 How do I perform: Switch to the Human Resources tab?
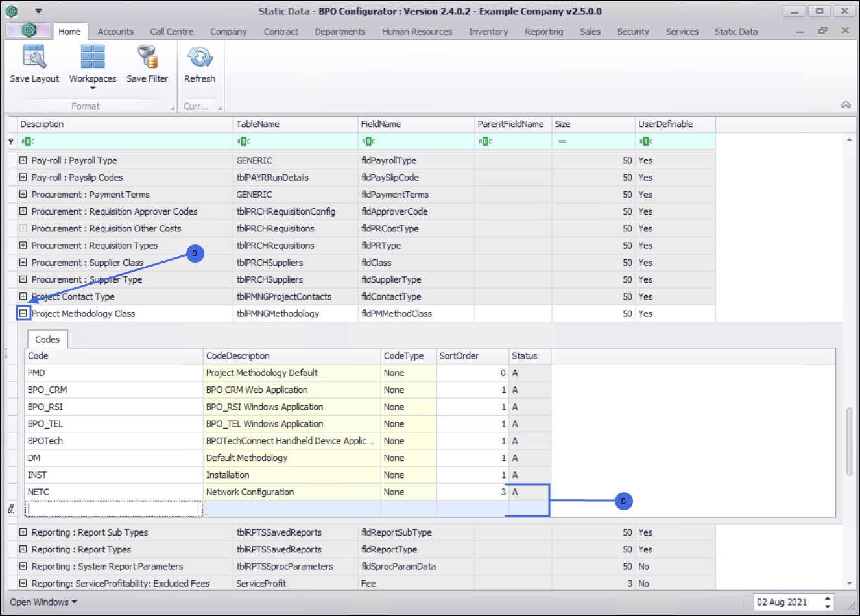(x=416, y=31)
